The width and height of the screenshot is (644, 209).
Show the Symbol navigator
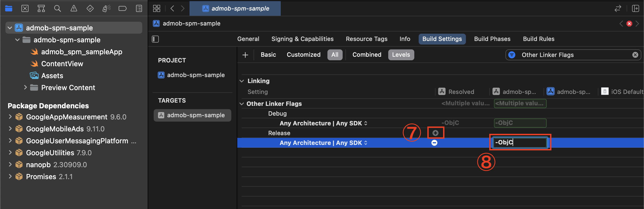coord(41,8)
